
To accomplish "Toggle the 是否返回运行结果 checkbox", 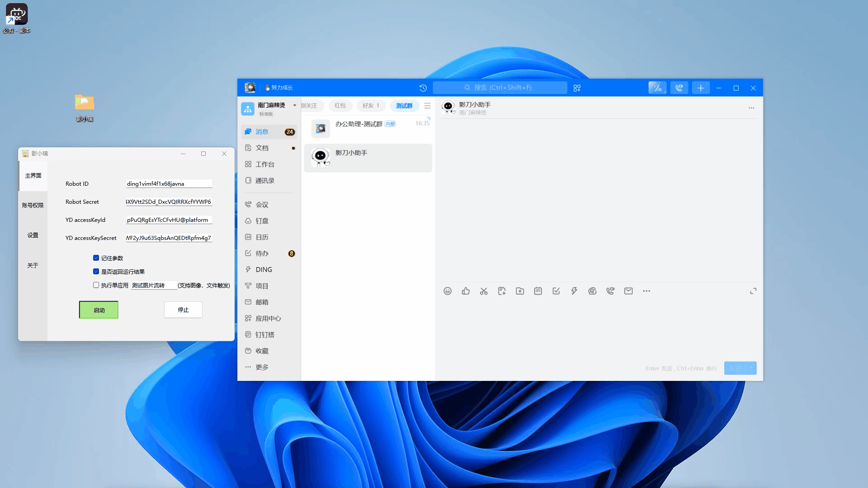I will 96,272.
